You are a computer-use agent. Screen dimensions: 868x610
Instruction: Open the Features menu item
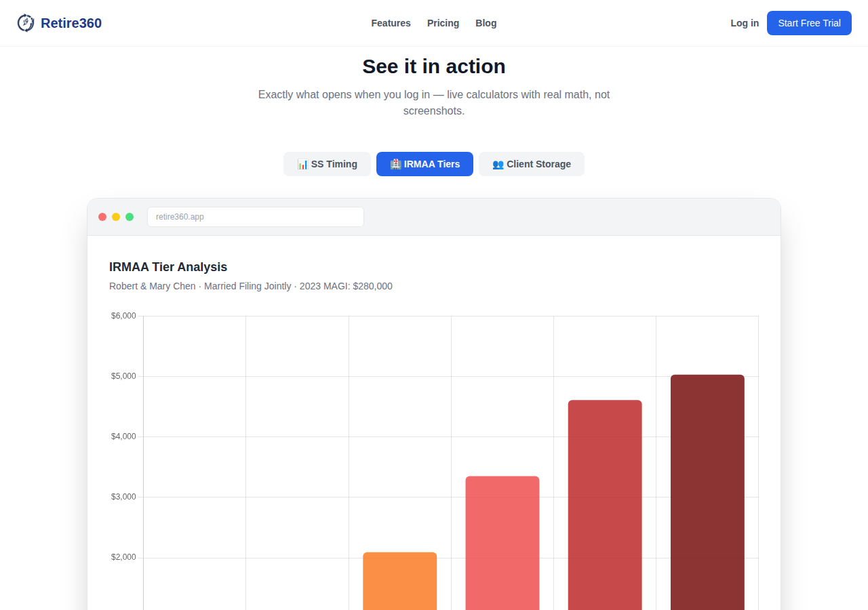391,23
